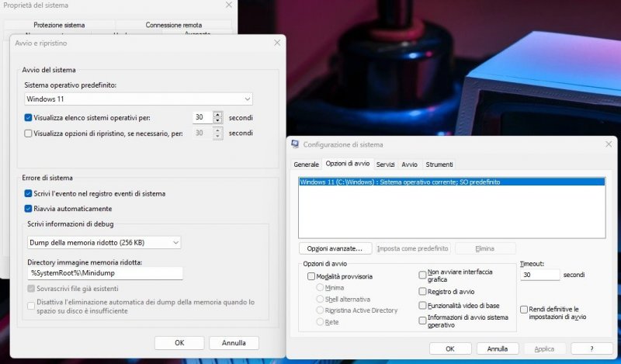This screenshot has height=364, width=621.
Task: Click OK in Configurazione di sistema
Action: [450, 349]
